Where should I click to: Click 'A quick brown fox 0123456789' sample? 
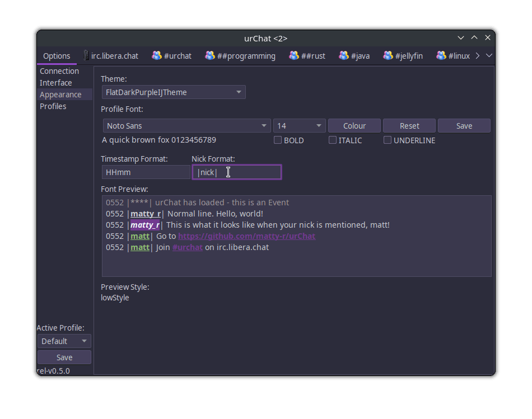pyautogui.click(x=159, y=140)
